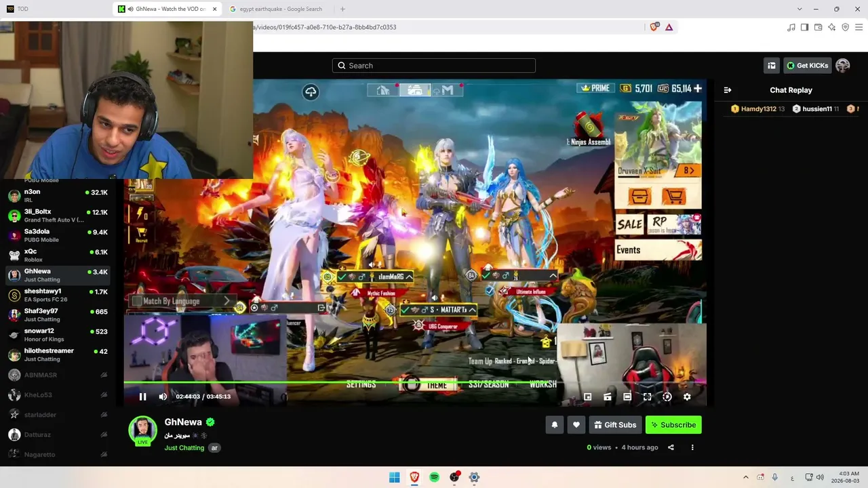Image resolution: width=868 pixels, height=488 pixels.
Task: Open OBS Studio from the taskbar
Action: click(x=454, y=477)
